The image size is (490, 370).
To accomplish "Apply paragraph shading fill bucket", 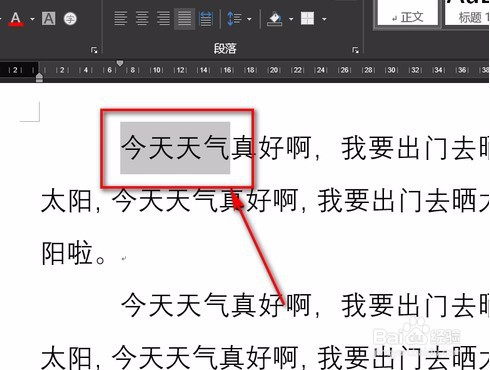I will tap(275, 19).
